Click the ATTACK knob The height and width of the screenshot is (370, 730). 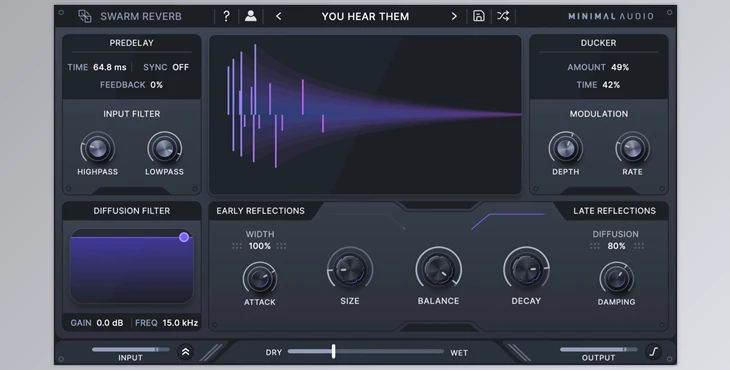click(260, 279)
